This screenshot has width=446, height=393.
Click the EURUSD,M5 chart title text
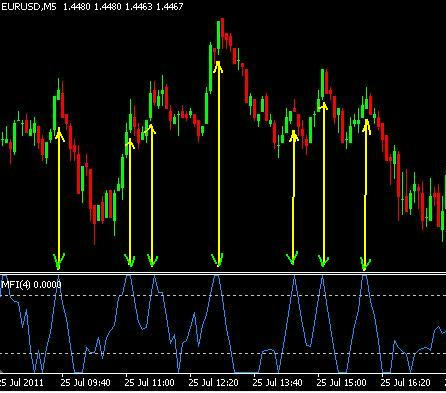tap(29, 7)
